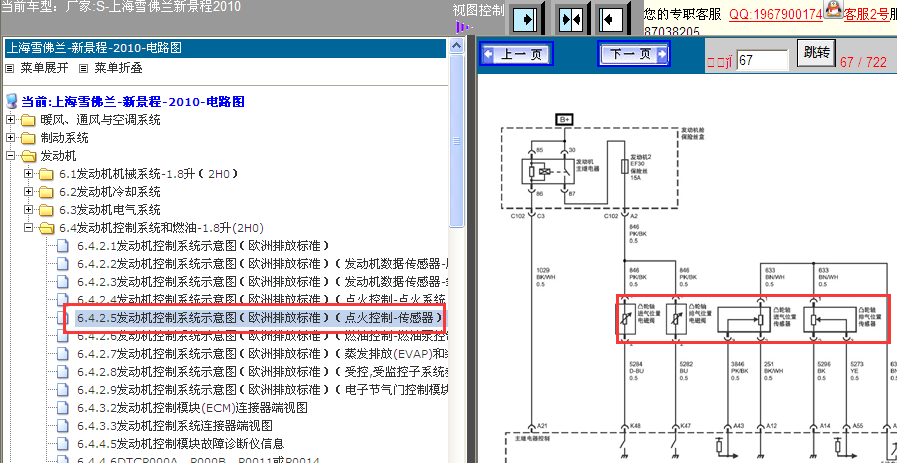
Task: Open 6.4.2.1发动机控制系统示意图 document
Action: click(204, 246)
